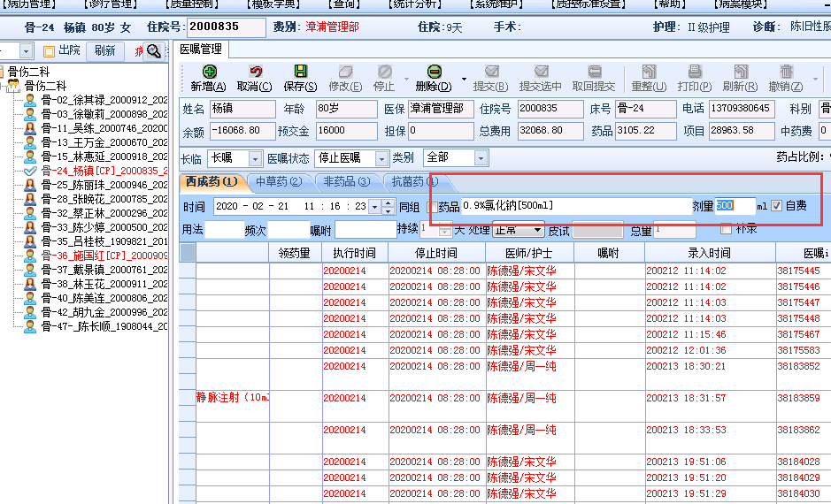Open the 质量控制 menu
Image resolution: width=831 pixels, height=504 pixels.
191,4
